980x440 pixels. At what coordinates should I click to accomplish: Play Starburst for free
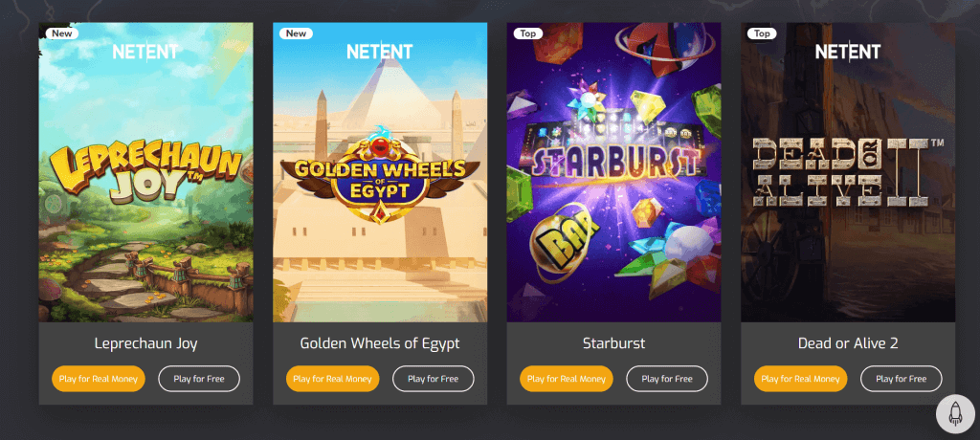(x=667, y=379)
